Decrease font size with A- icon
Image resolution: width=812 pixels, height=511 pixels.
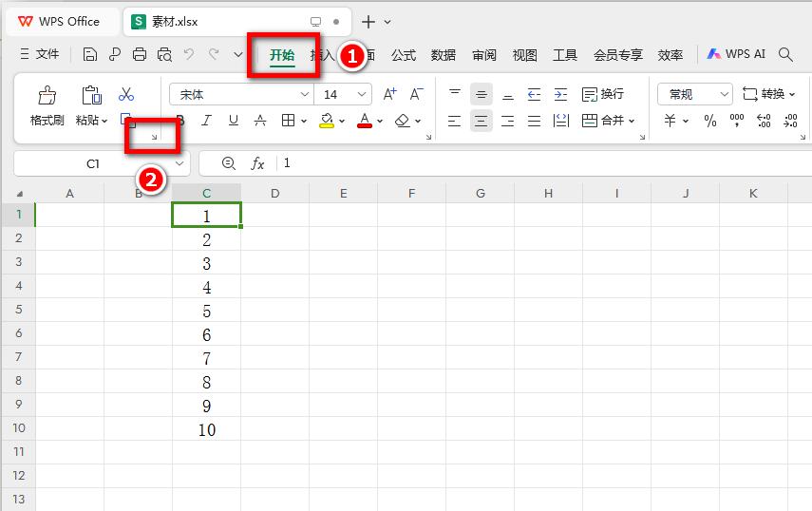[416, 94]
